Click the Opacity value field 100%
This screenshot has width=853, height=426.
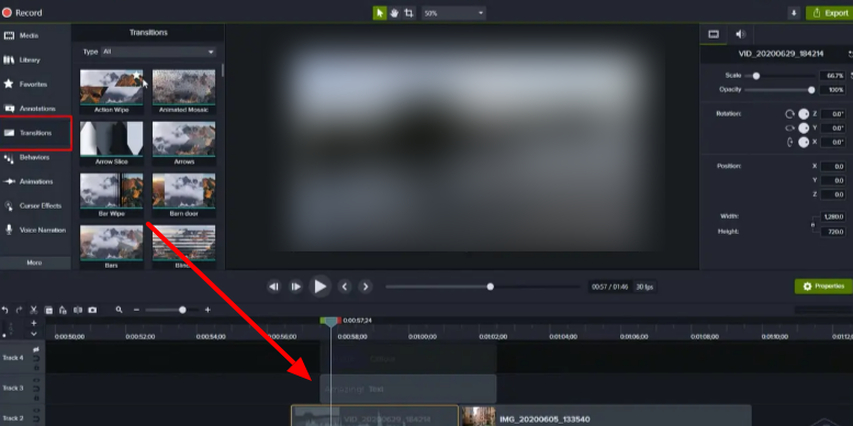832,90
